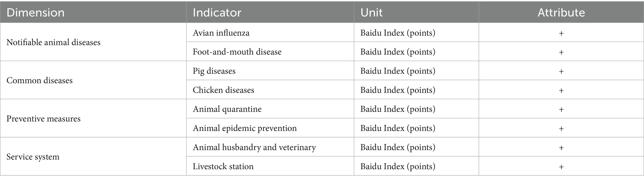Select the Foot-and-mouth disease cell
644x181 pixels.
[x=237, y=52]
